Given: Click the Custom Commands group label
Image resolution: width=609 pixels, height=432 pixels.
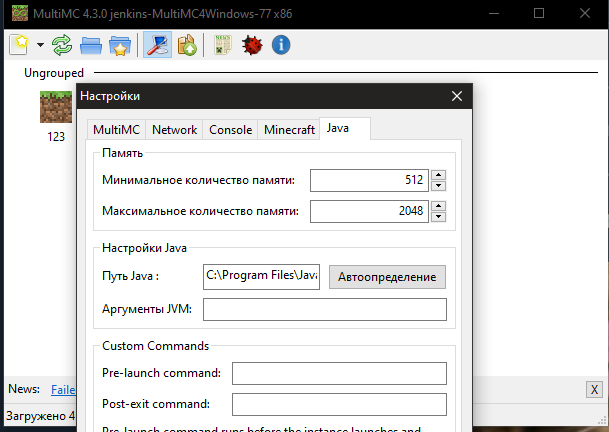Looking at the screenshot, I should click(x=155, y=346).
